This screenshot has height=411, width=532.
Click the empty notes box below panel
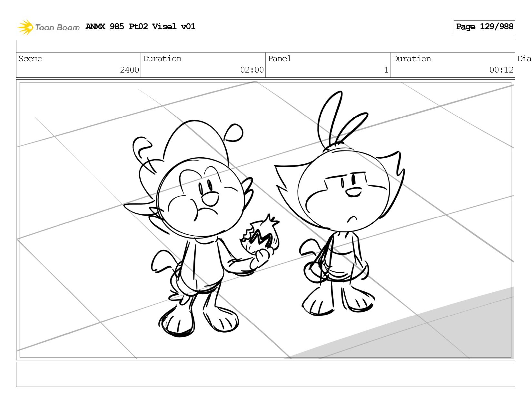pos(266,374)
